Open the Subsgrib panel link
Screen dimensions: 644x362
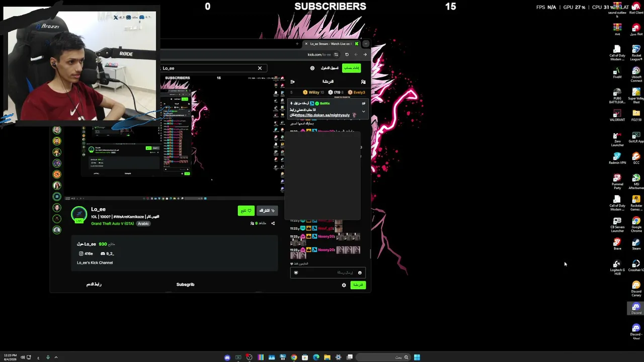(185, 285)
